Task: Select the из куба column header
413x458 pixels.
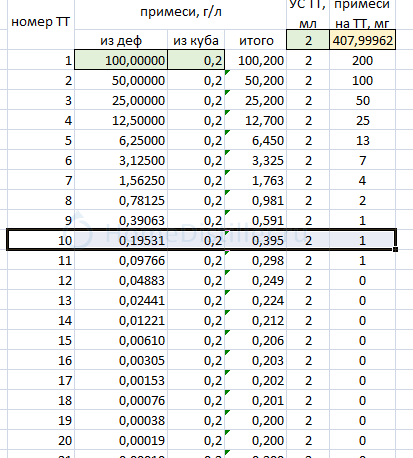Action: (x=196, y=40)
